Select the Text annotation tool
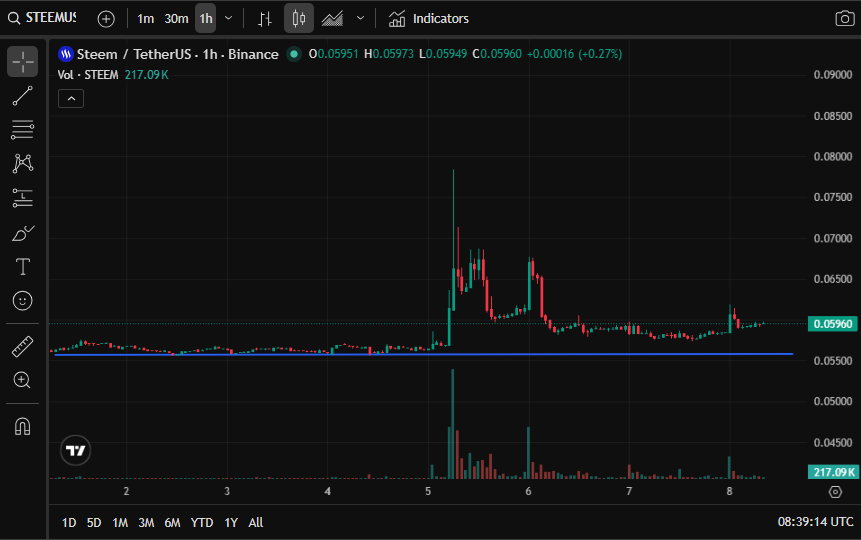This screenshot has height=540, width=861. pos(23,267)
